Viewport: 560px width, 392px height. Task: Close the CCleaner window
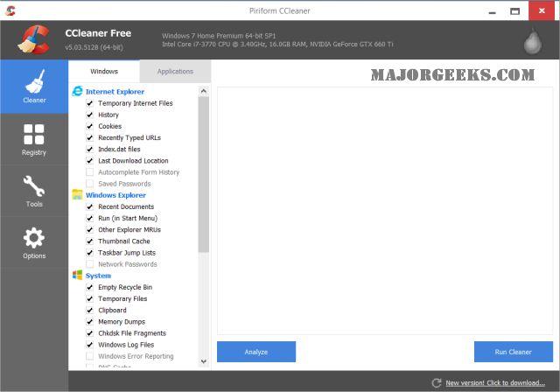[542, 10]
